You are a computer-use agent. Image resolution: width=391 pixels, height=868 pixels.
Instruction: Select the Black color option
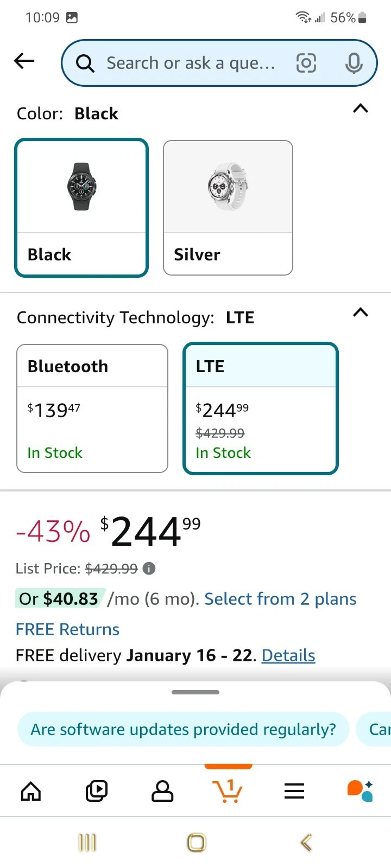(81, 208)
